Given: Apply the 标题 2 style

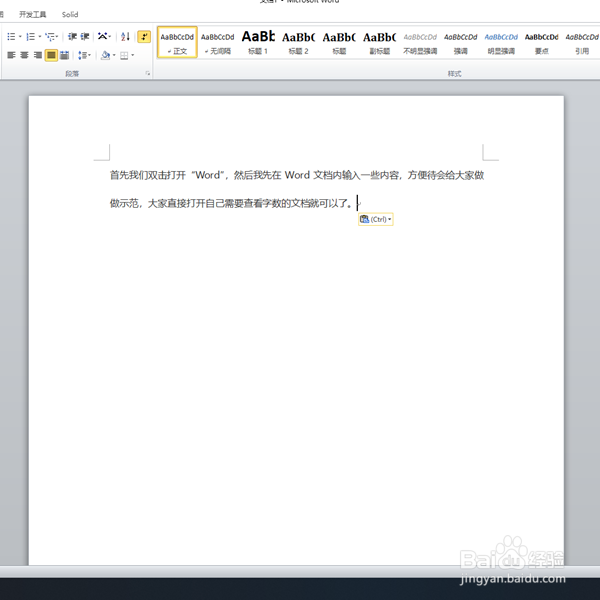Looking at the screenshot, I should [298, 42].
